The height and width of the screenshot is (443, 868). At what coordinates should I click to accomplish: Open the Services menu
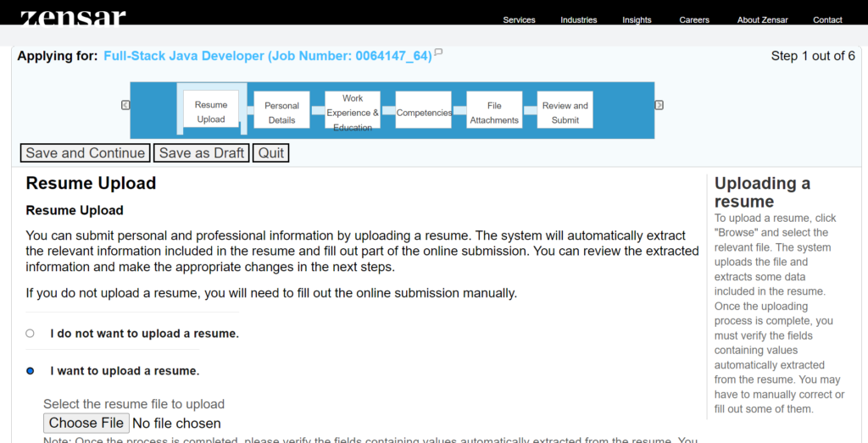(519, 19)
